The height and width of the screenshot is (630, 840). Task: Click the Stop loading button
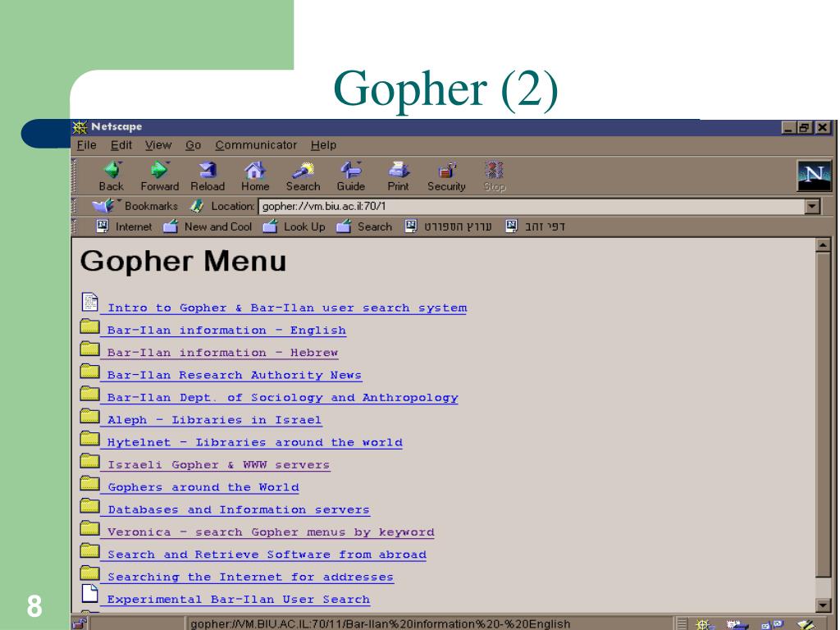point(495,176)
